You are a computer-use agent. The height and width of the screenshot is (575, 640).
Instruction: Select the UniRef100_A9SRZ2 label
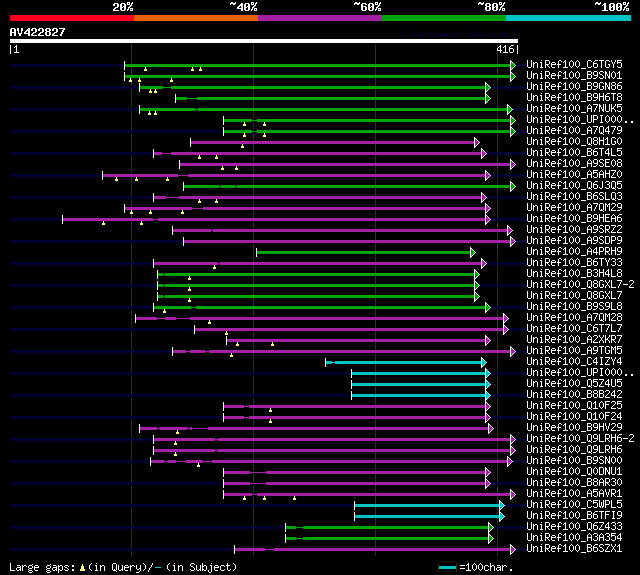(x=574, y=230)
